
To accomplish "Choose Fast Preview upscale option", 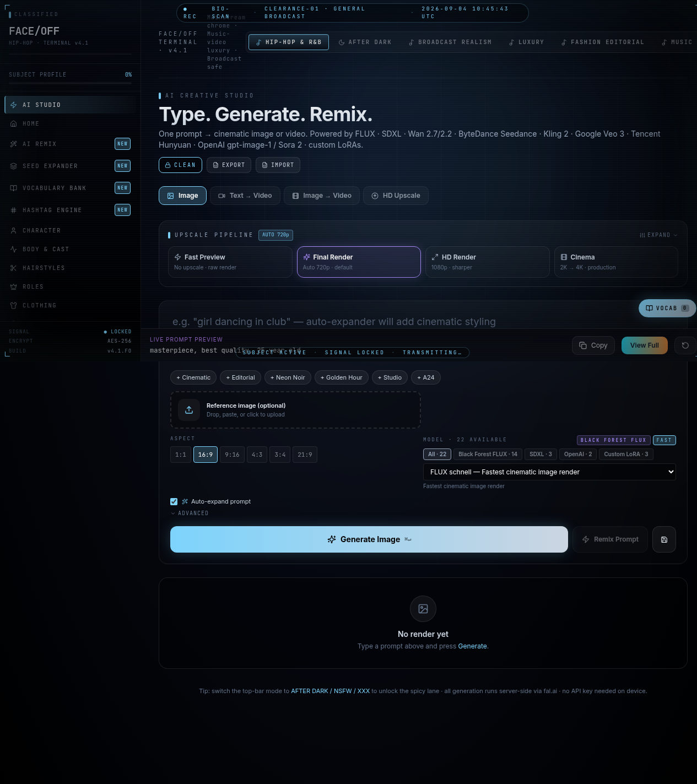I will 230,262.
